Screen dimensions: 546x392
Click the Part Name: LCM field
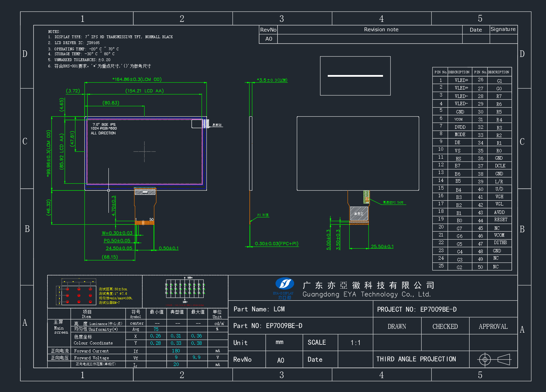(301, 309)
